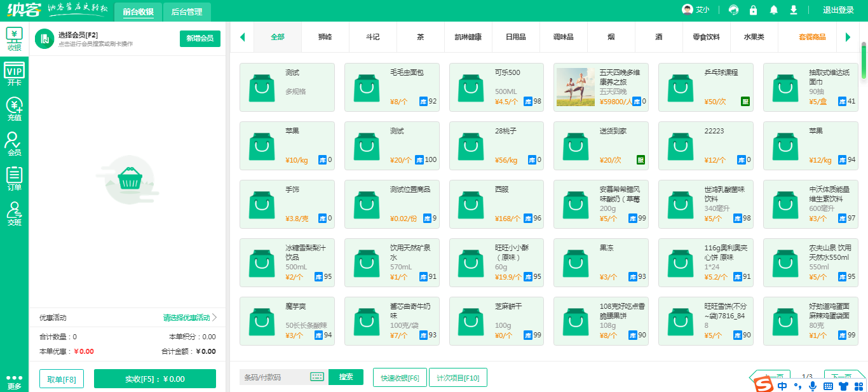Open the on-screen keyboard icon in barcode field
868x392 pixels.
tap(317, 377)
